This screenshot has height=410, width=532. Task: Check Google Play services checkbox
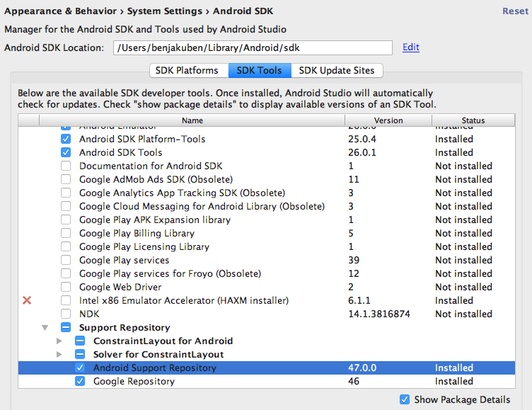(66, 260)
